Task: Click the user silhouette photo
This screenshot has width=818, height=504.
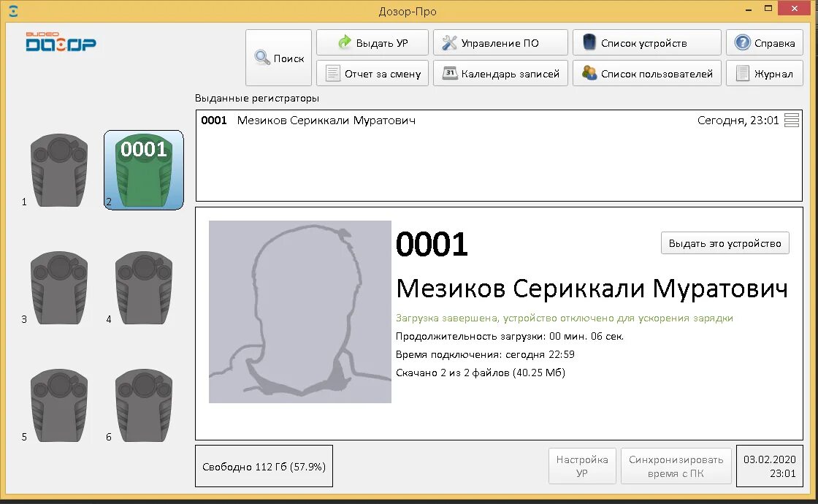Action: coord(300,311)
